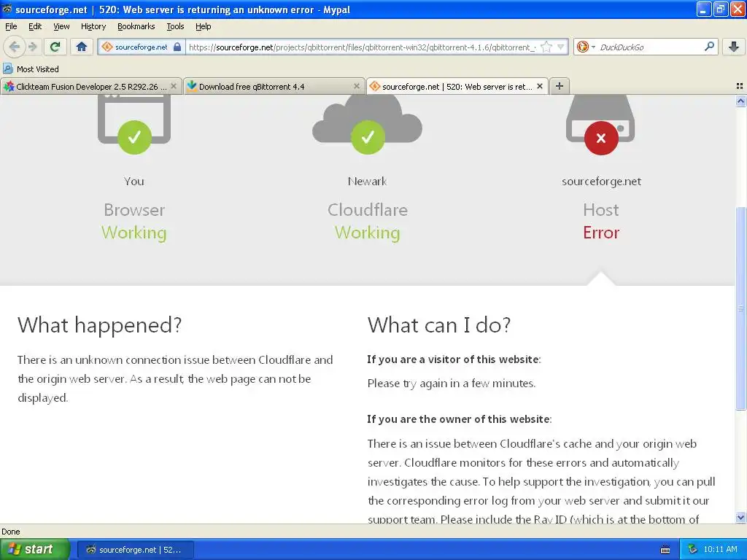Go forward with the Forward arrow button
The width and height of the screenshot is (747, 560).
click(x=32, y=47)
